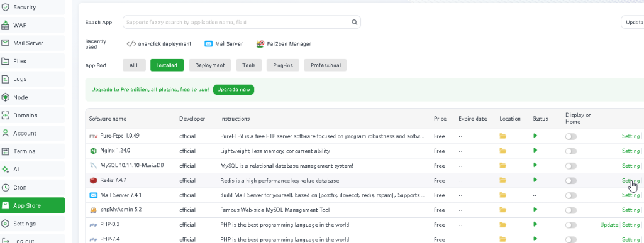Select the Installed app sort tab
This screenshot has width=644, height=243.
(x=167, y=65)
